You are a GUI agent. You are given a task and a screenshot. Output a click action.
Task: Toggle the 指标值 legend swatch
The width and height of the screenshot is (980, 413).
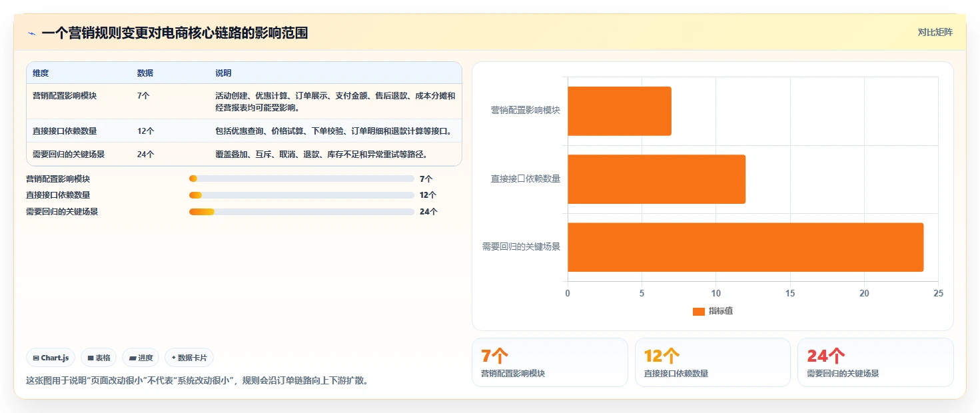pyautogui.click(x=699, y=311)
